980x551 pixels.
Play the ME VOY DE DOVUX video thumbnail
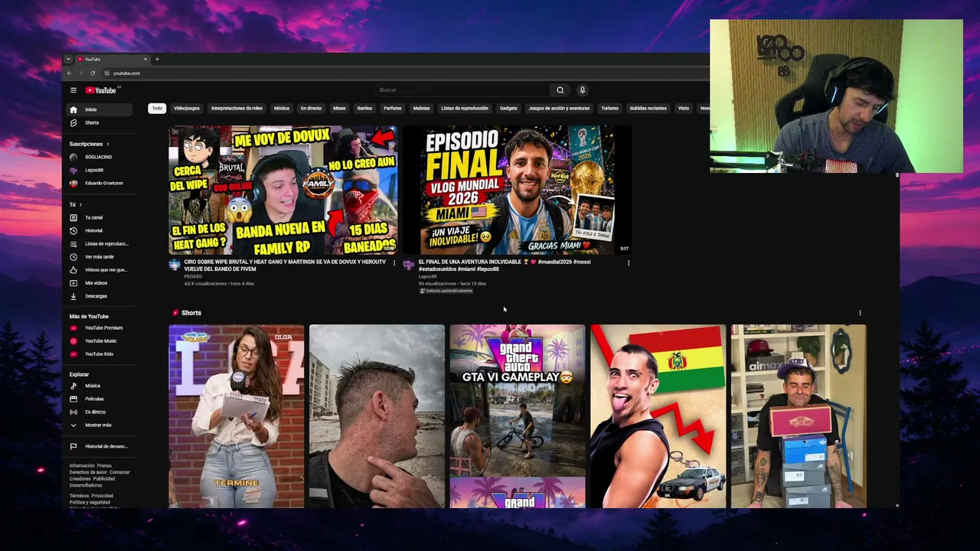(283, 191)
